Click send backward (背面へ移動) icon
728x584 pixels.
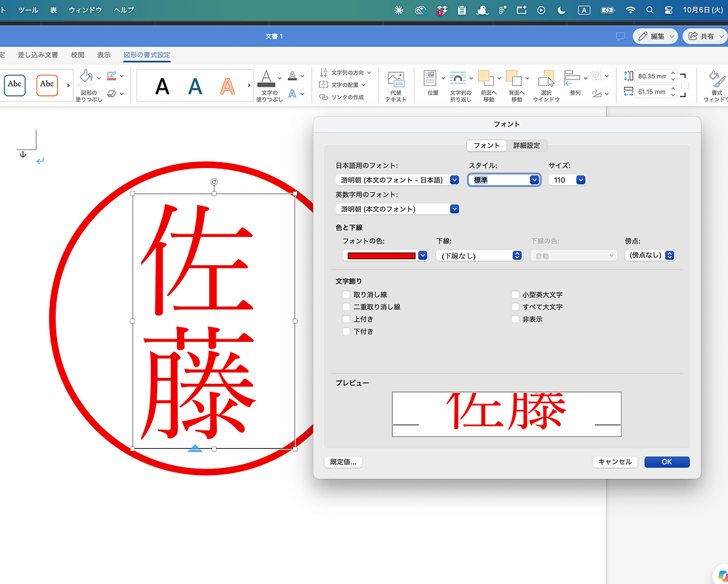(x=514, y=79)
